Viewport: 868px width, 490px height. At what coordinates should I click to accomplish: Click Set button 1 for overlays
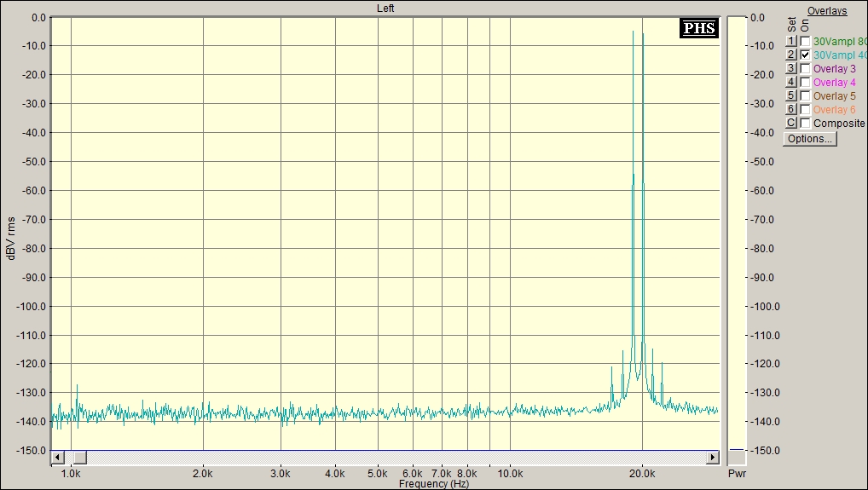tap(791, 41)
